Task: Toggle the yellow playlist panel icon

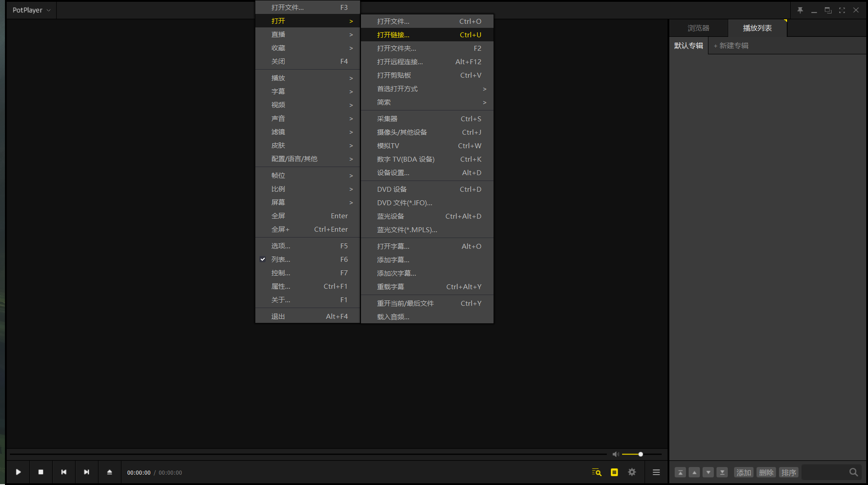Action: click(614, 472)
